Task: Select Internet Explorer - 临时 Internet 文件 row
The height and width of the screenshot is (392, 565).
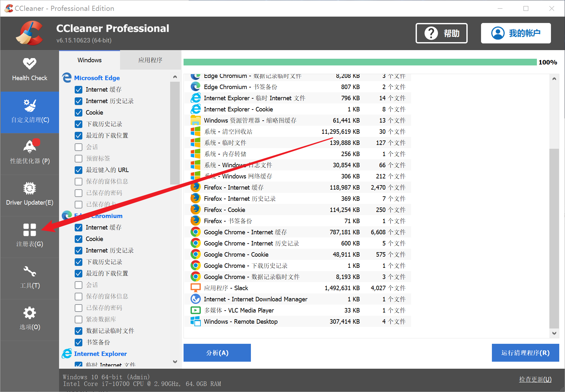Action: (298, 98)
